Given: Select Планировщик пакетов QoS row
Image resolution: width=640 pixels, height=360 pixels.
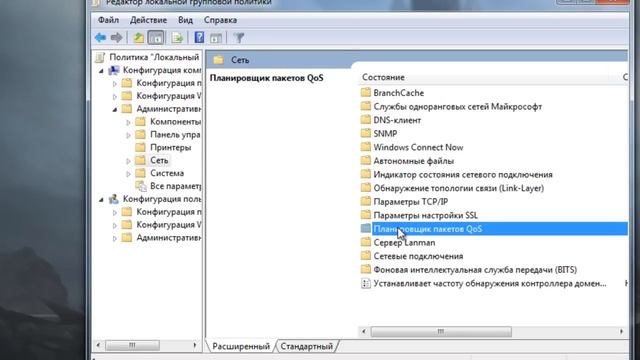Looking at the screenshot, I should (x=494, y=229).
